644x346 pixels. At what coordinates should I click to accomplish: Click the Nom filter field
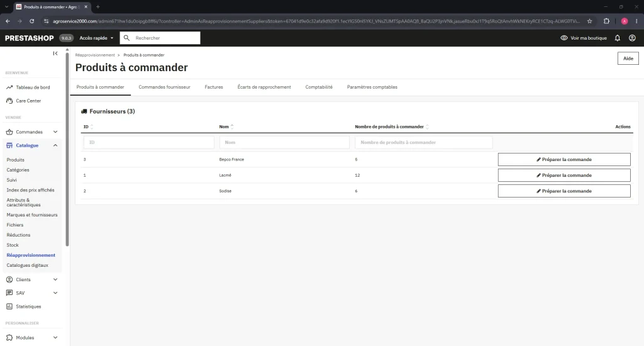(284, 142)
